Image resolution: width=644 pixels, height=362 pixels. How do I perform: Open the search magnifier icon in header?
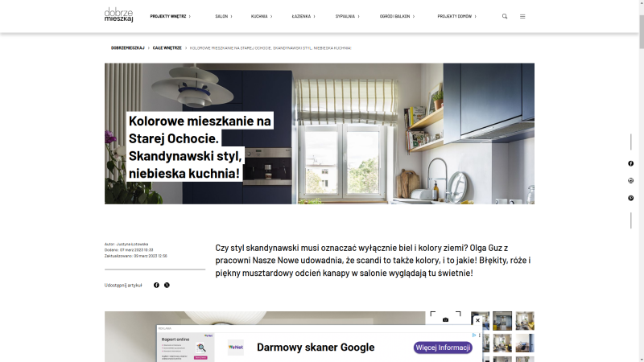[505, 16]
